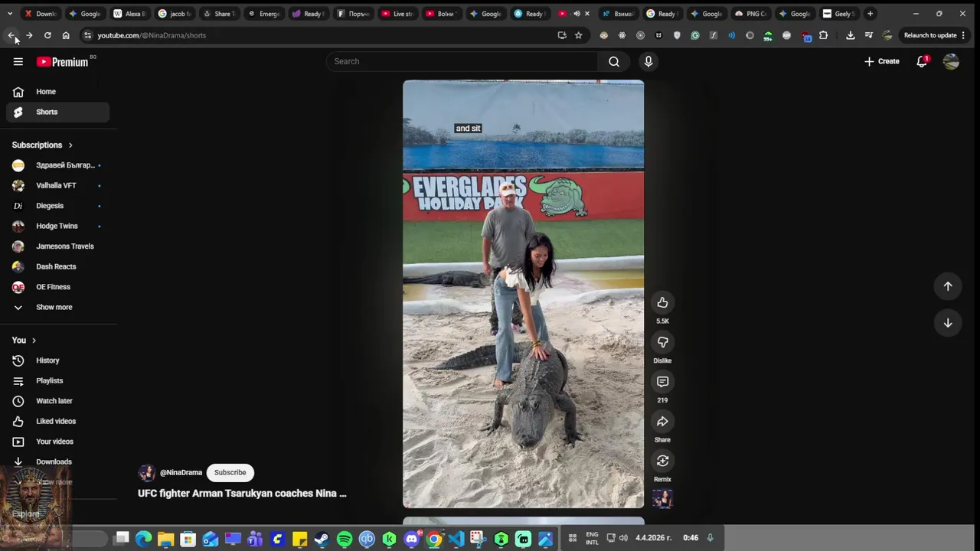The image size is (980, 551).
Task: Open Discord from the taskbar
Action: pyautogui.click(x=411, y=539)
